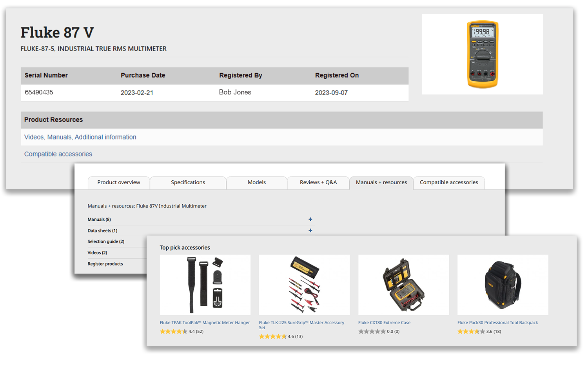Open Fluke CXT80 Extreme Case link
Viewport: 588px width, 392px height.
click(384, 323)
